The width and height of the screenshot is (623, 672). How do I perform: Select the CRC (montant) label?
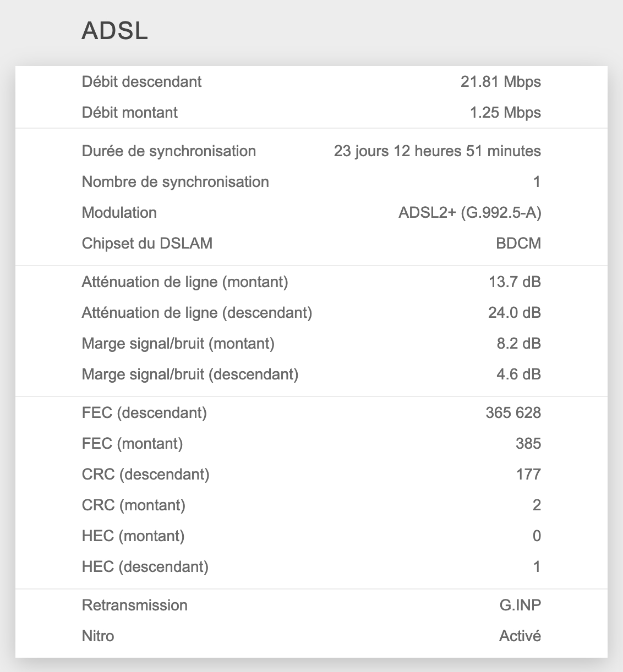[133, 505]
